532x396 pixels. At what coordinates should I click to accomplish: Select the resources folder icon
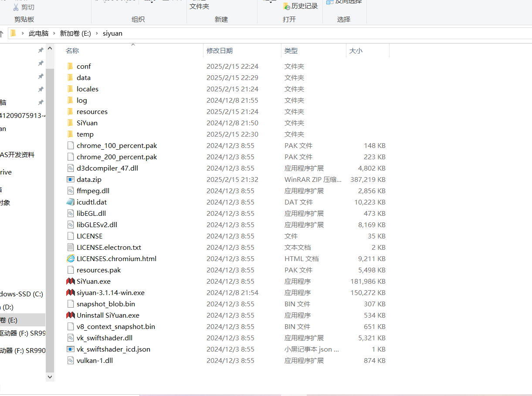(70, 111)
